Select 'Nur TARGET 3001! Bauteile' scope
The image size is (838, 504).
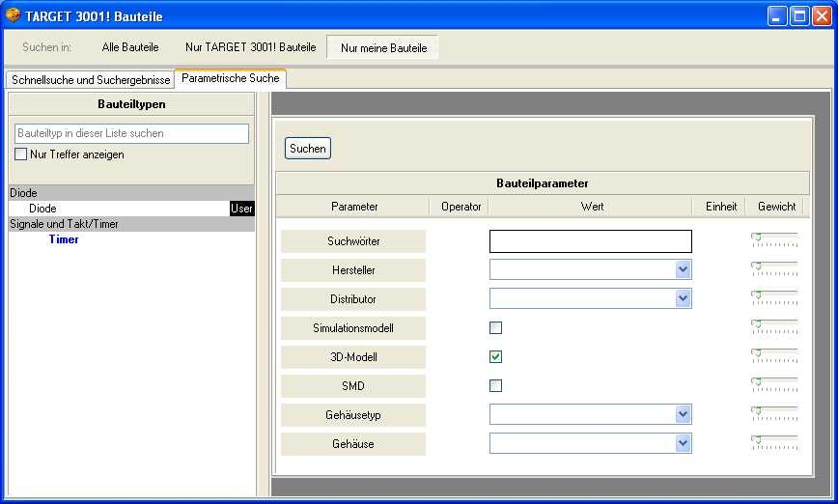pos(250,47)
